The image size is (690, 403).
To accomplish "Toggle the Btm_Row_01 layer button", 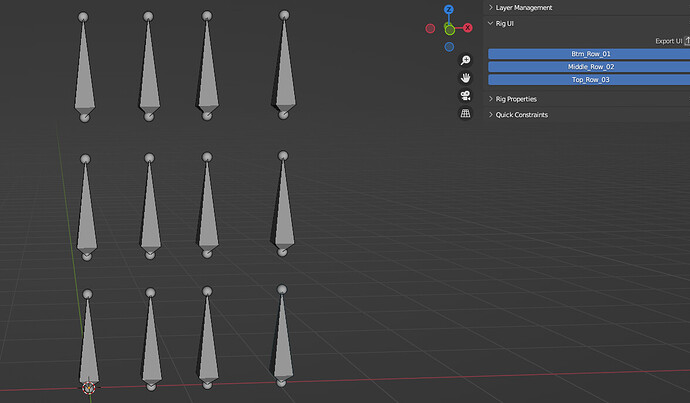I will (589, 54).
